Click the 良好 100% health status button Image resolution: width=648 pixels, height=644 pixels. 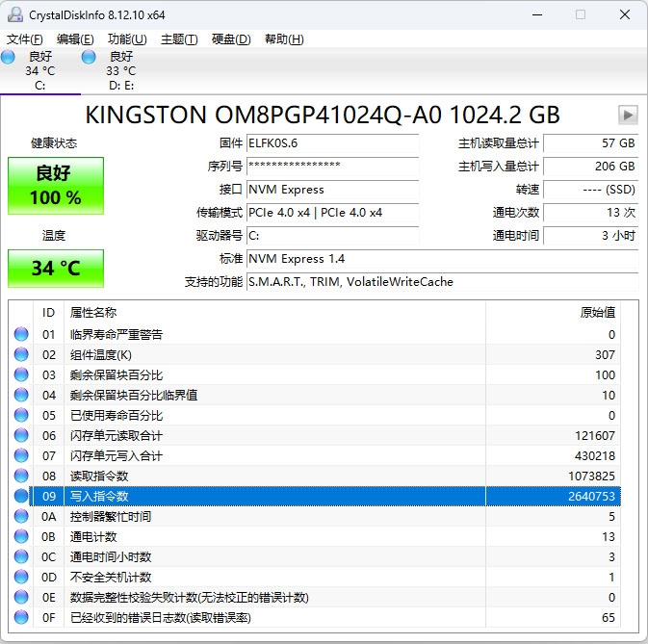coord(56,186)
